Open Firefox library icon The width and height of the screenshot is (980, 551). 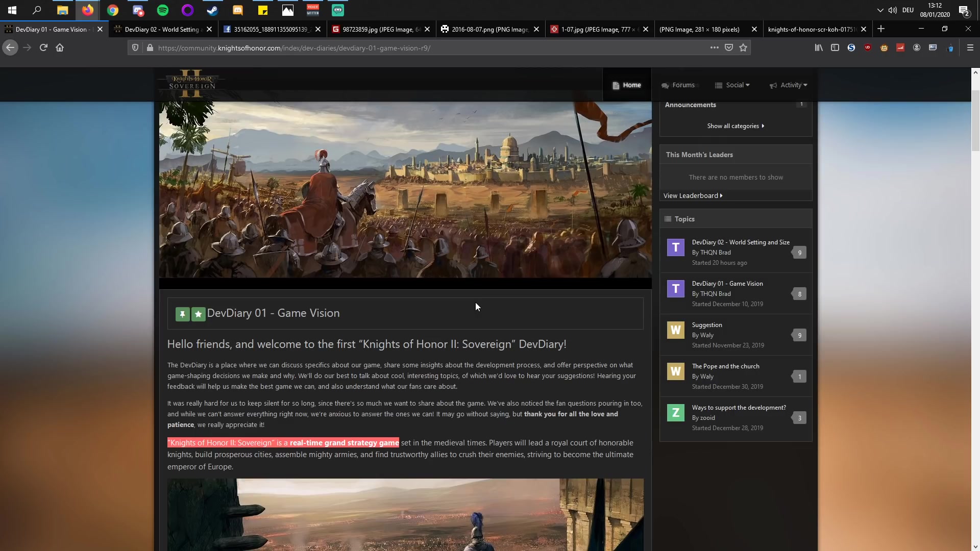tap(819, 47)
